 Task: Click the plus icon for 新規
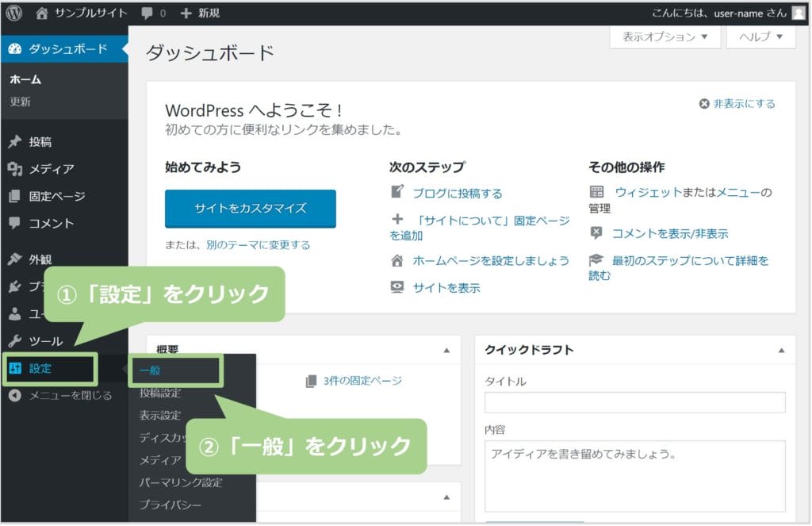point(186,13)
